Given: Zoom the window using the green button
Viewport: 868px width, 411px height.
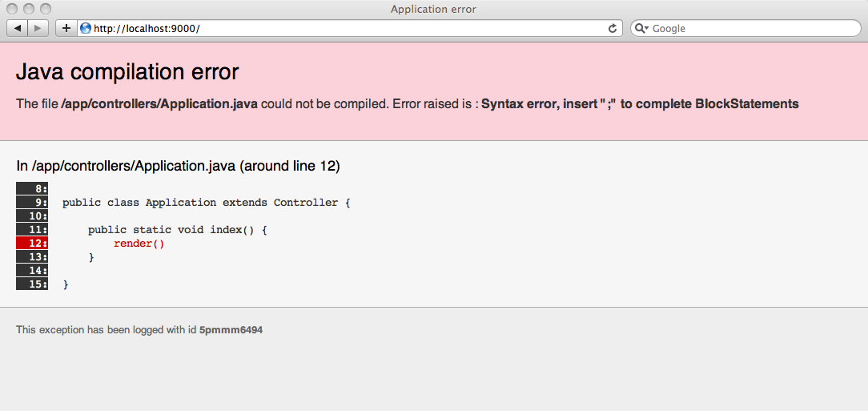Looking at the screenshot, I should (45, 9).
